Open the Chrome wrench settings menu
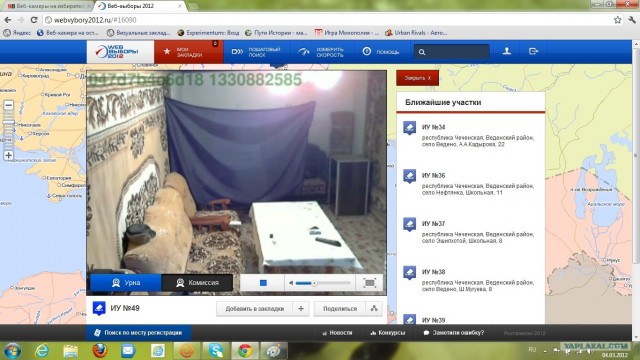The width and height of the screenshot is (640, 360). (x=632, y=20)
